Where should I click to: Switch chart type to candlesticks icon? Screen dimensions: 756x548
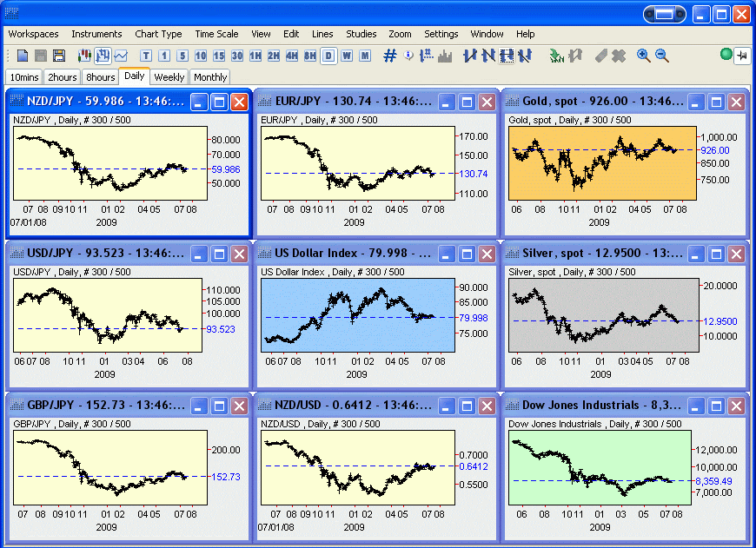pyautogui.click(x=84, y=56)
